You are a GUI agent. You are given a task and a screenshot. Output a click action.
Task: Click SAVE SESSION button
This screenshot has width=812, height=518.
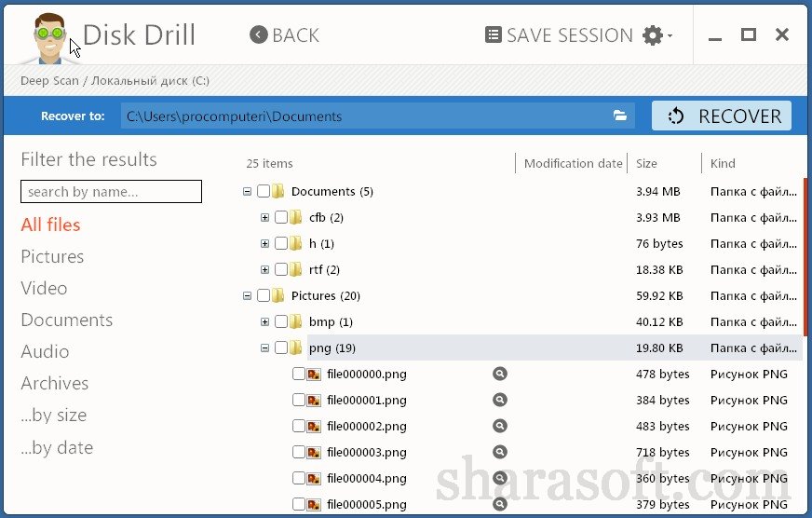pos(559,35)
